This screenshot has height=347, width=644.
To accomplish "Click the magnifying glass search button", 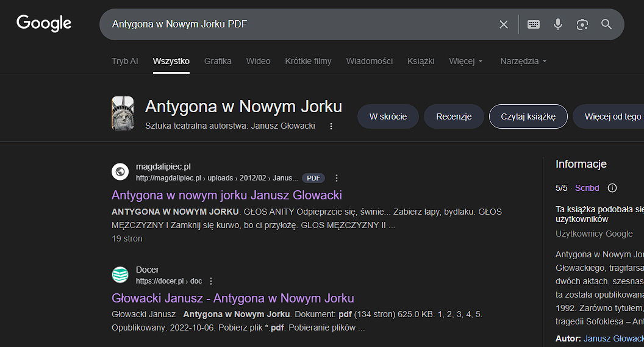I will (606, 24).
